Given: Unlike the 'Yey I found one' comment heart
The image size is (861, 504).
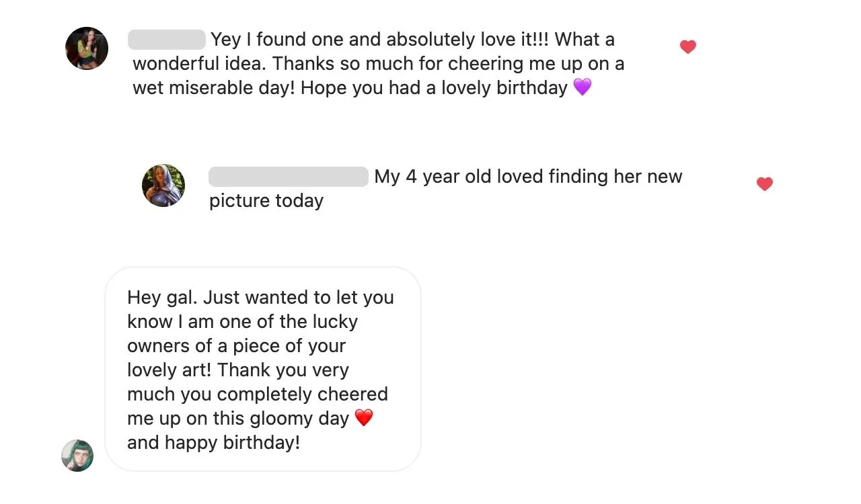Looking at the screenshot, I should pyautogui.click(x=687, y=47).
